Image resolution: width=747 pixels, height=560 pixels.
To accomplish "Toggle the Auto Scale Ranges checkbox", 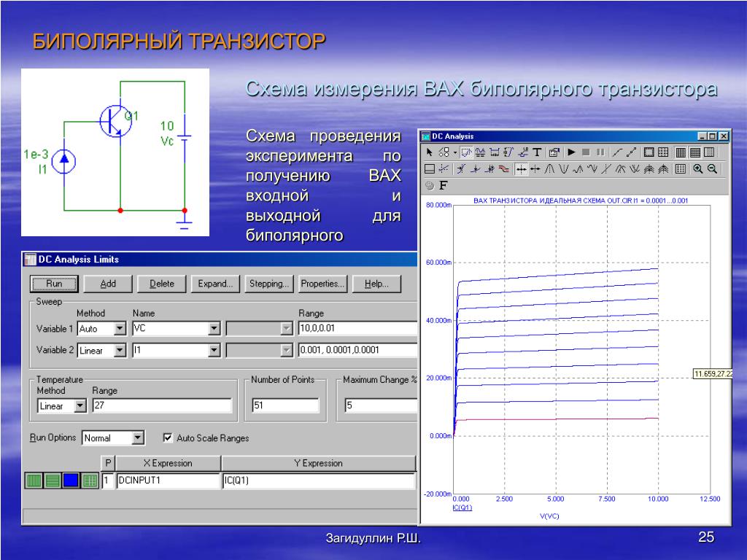I will tap(168, 438).
